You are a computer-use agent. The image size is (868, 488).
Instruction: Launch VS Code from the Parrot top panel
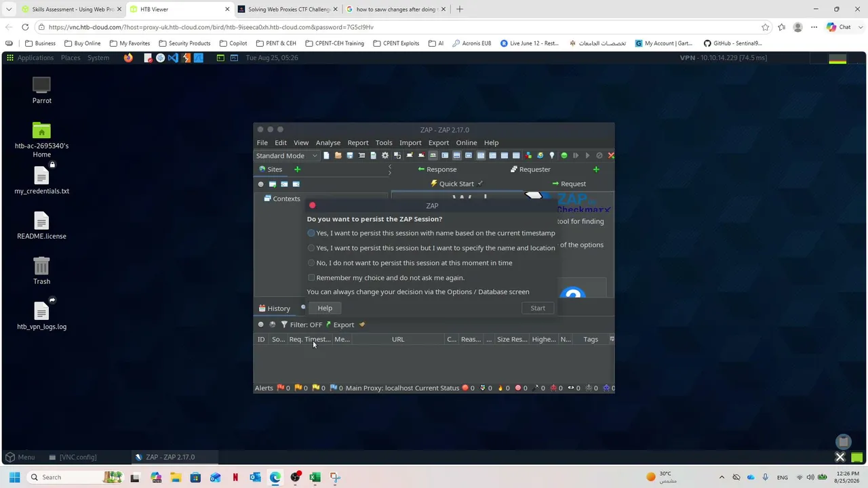[173, 58]
